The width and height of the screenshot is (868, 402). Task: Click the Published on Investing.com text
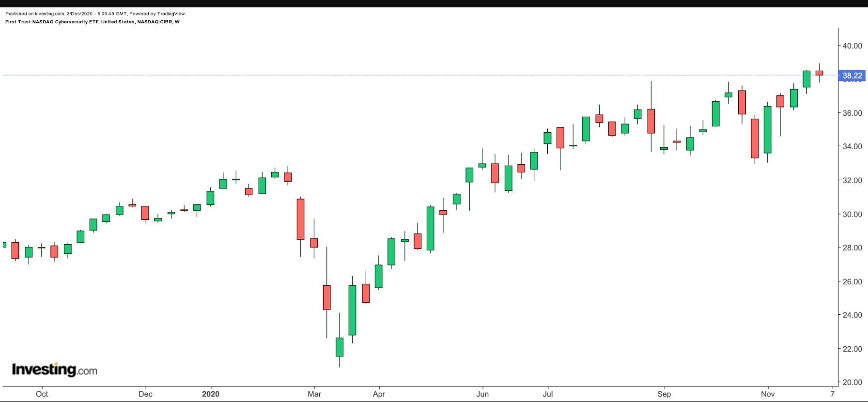(95, 14)
